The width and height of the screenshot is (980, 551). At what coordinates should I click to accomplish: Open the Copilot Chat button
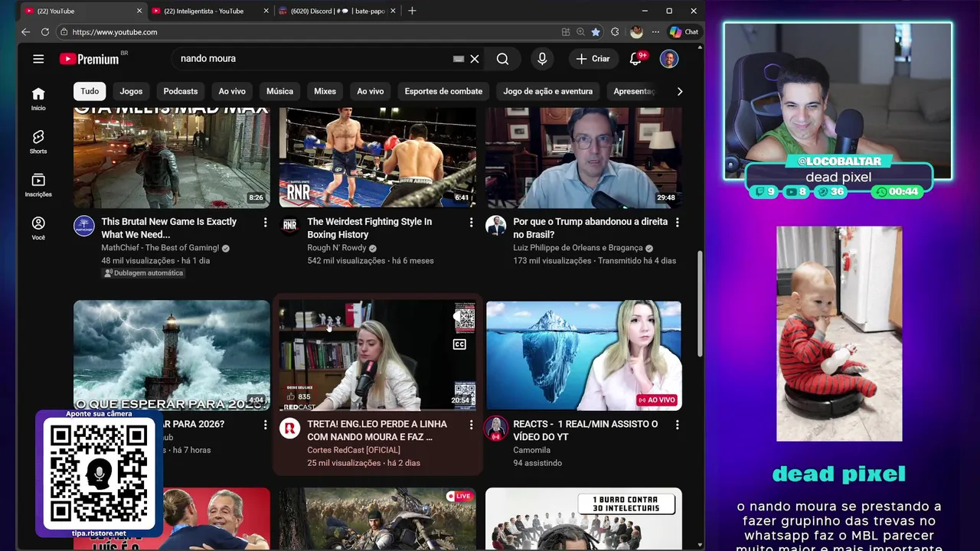(684, 32)
